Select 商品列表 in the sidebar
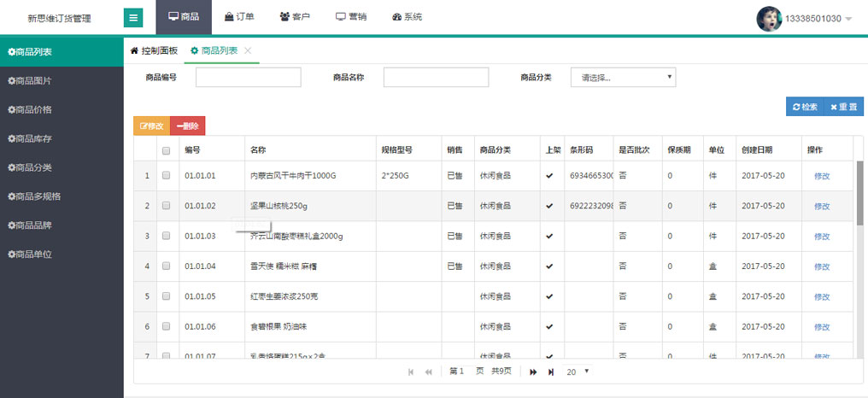868x398 pixels. [62, 52]
